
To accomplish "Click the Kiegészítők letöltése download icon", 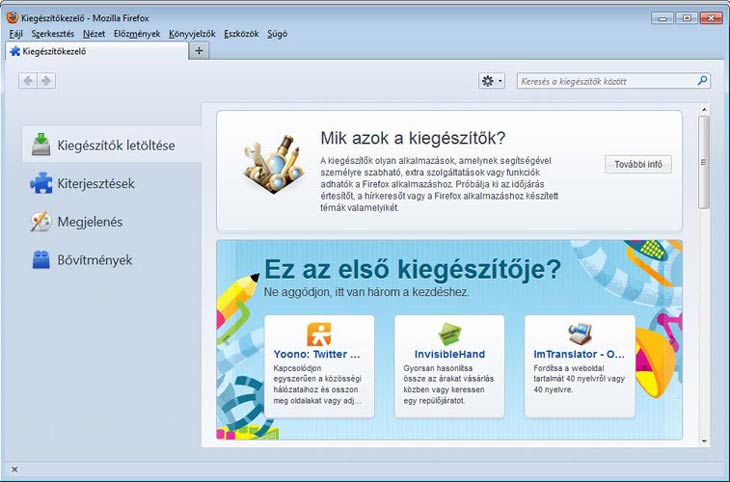I will [x=41, y=144].
